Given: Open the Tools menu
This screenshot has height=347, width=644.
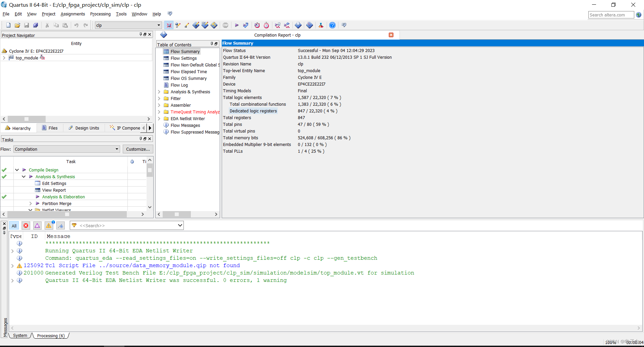Looking at the screenshot, I should pos(121,14).
